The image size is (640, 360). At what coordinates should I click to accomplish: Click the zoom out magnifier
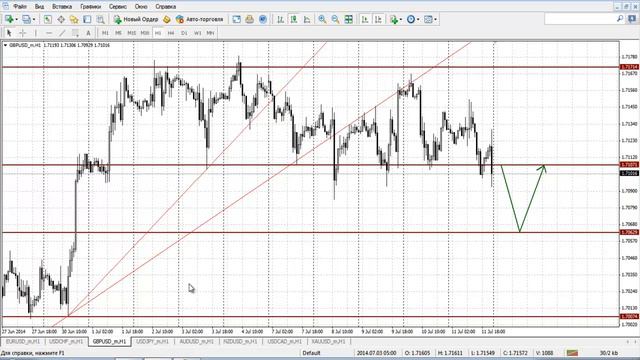tap(335, 19)
